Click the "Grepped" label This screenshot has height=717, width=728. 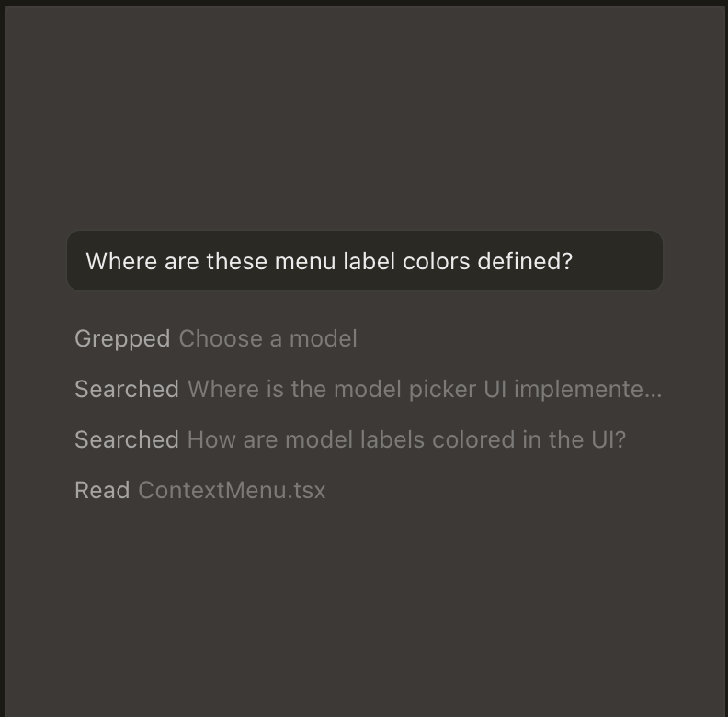[121, 339]
